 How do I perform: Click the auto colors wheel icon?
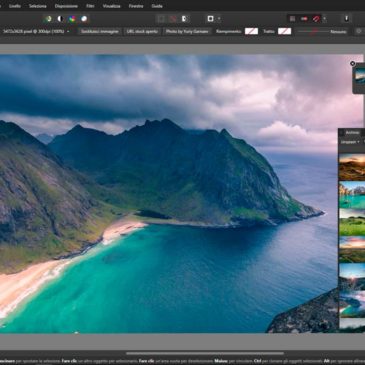click(x=72, y=19)
